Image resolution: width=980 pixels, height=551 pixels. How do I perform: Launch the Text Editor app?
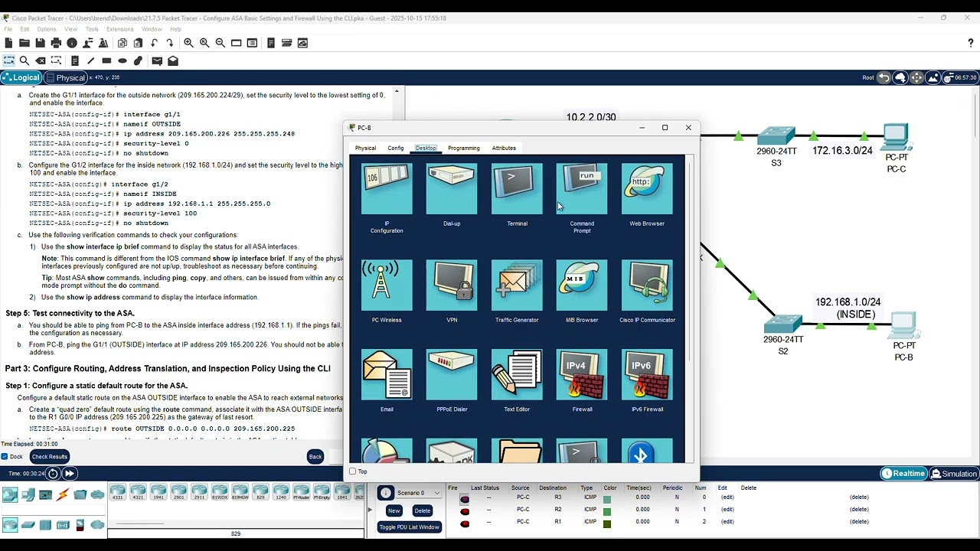pyautogui.click(x=517, y=375)
